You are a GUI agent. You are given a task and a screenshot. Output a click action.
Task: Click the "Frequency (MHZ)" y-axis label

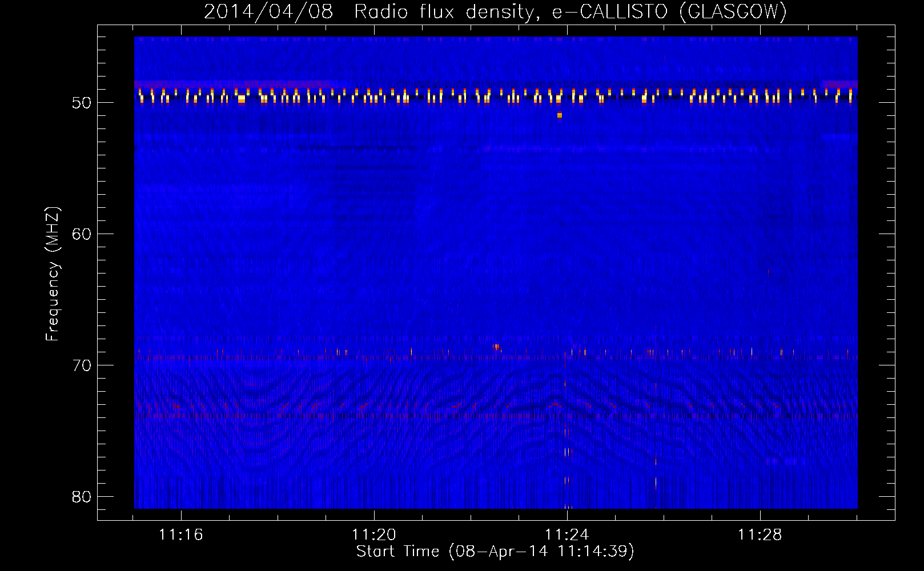53,274
